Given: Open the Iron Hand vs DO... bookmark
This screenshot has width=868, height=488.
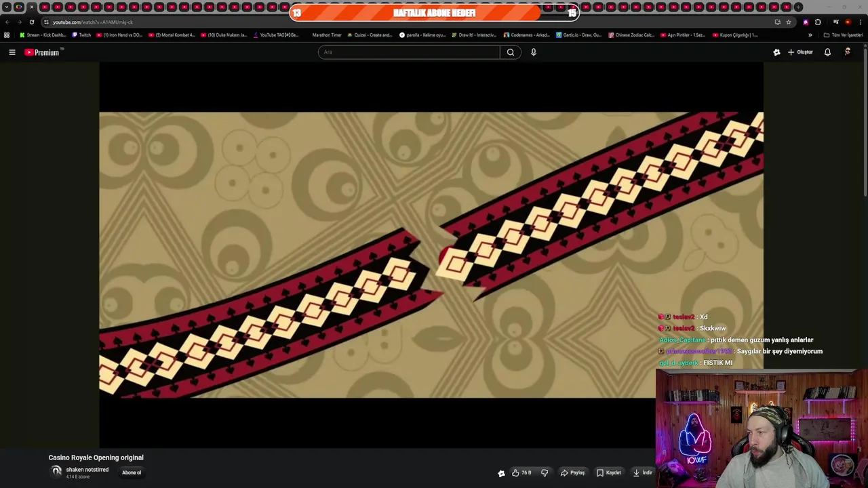Looking at the screenshot, I should pyautogui.click(x=119, y=35).
